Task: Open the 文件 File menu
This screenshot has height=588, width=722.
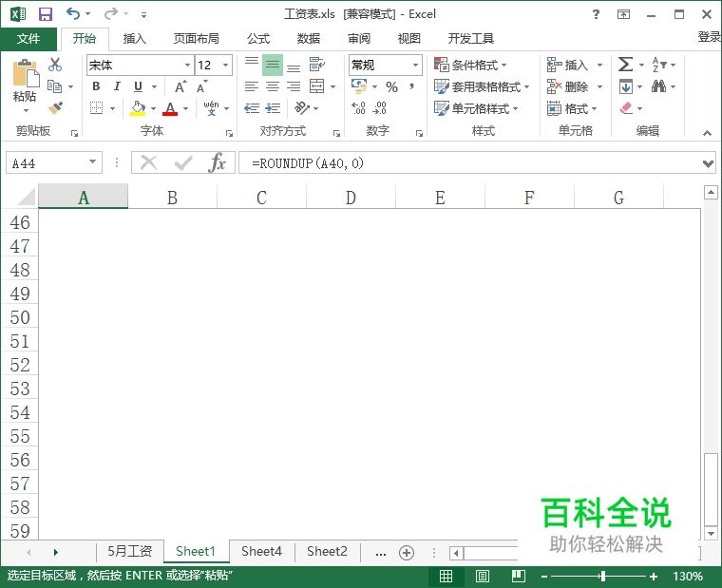Action: coord(28,39)
